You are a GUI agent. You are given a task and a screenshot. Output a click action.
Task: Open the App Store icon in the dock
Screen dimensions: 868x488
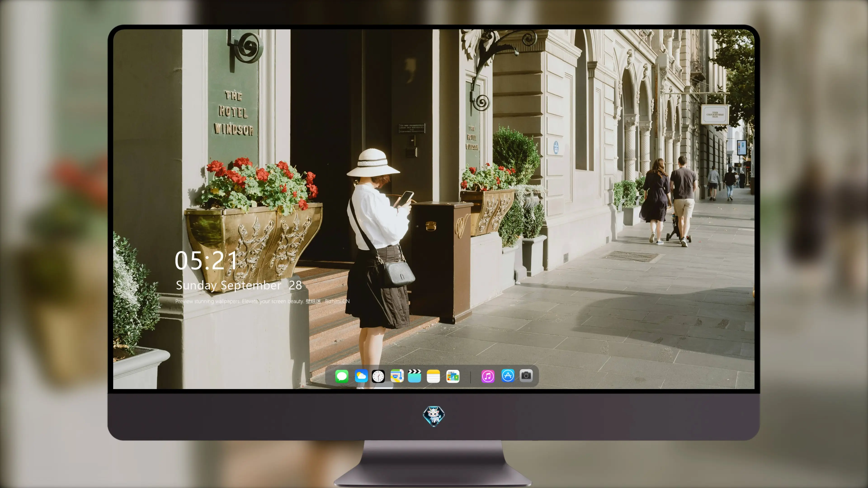click(508, 375)
